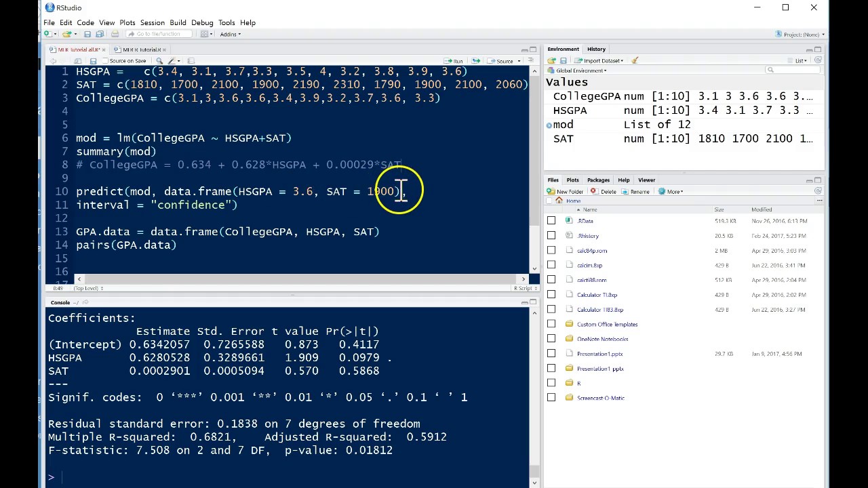Click the editor horizontal scrollbar
Viewport: 868px width, 488px height.
300,279
